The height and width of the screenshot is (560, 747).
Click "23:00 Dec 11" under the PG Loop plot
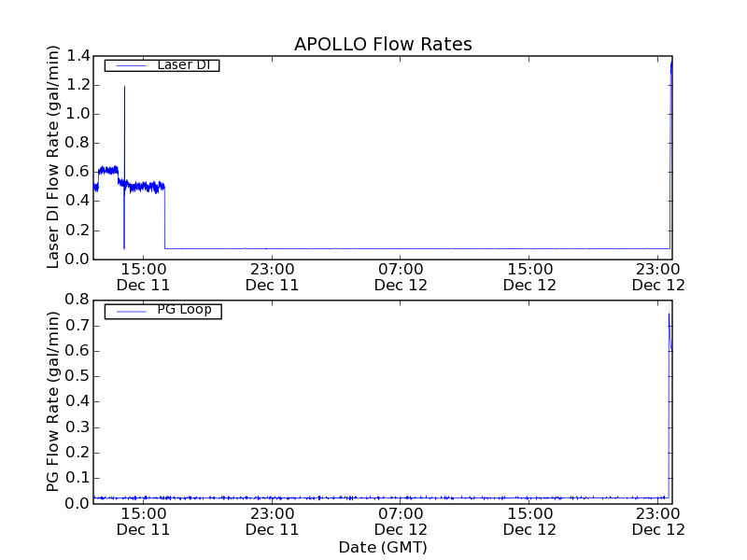pos(272,522)
